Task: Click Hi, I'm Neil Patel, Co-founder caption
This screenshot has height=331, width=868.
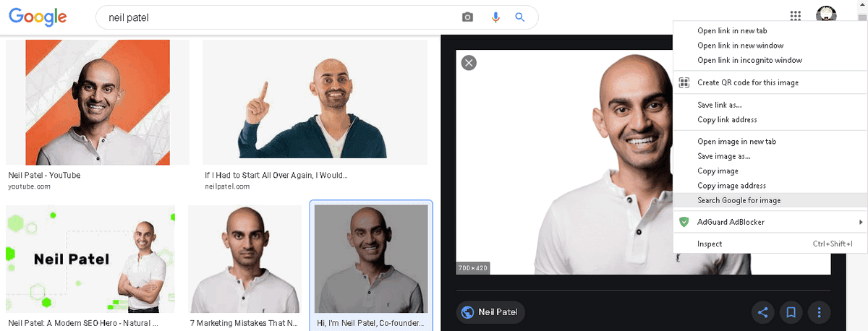Action: coord(370,323)
